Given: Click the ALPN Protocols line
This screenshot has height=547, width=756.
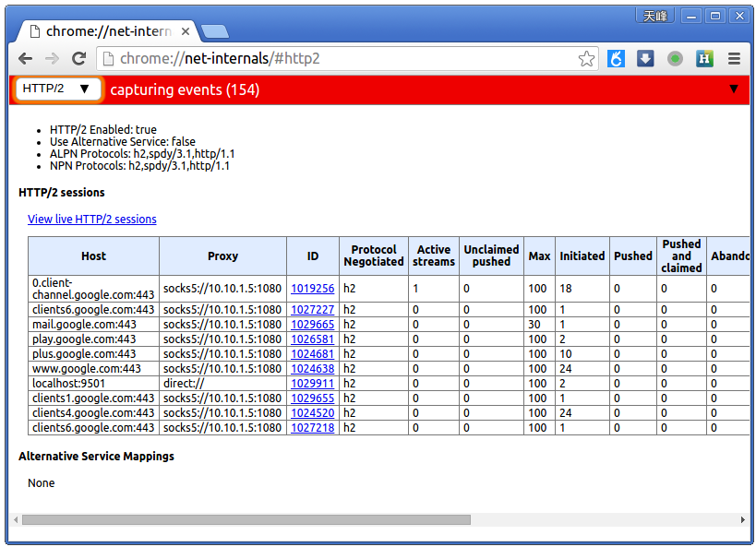Looking at the screenshot, I should [x=142, y=154].
